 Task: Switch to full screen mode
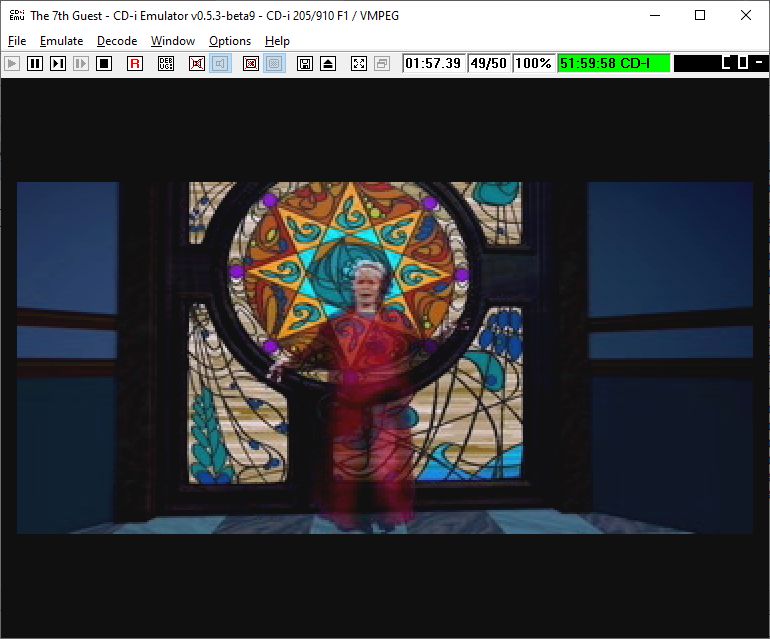[x=359, y=63]
